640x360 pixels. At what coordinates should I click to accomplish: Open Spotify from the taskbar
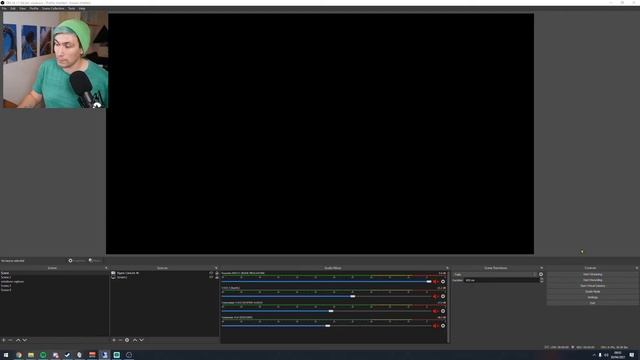[43, 355]
